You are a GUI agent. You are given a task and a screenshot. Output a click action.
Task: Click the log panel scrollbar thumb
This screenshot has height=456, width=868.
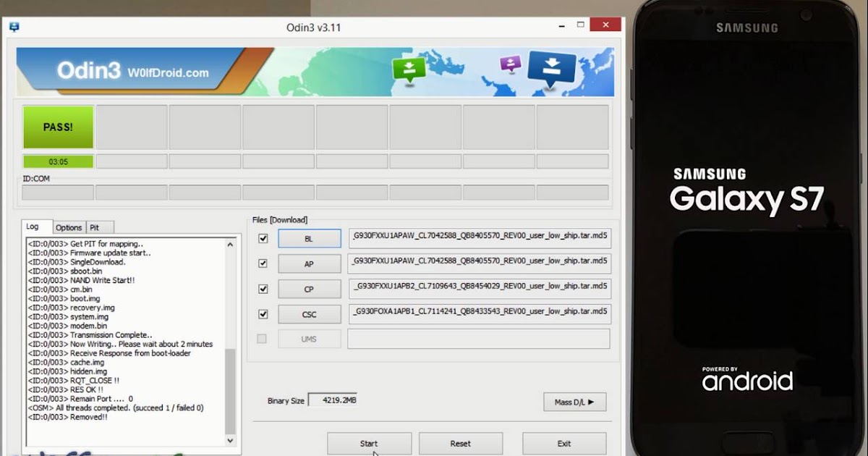231,390
